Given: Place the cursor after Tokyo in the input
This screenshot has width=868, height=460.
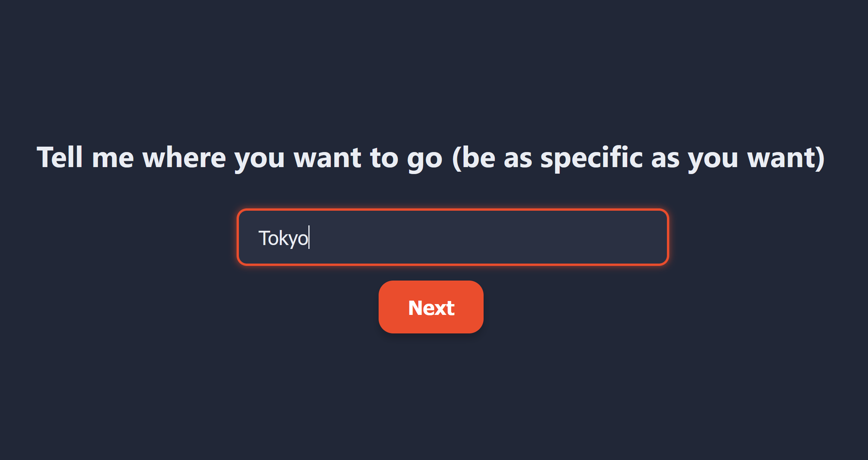Looking at the screenshot, I should pyautogui.click(x=309, y=238).
